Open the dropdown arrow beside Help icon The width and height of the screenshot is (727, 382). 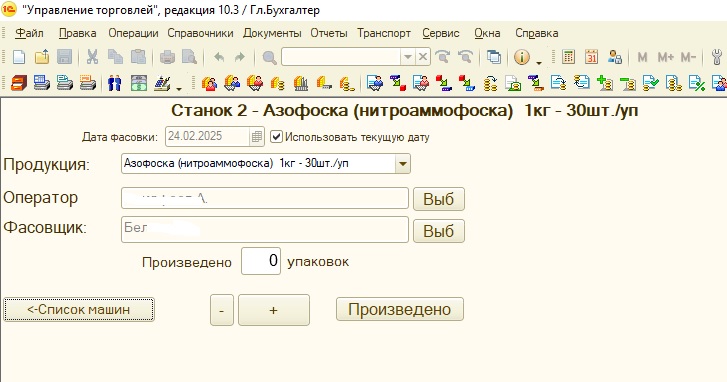(x=539, y=62)
